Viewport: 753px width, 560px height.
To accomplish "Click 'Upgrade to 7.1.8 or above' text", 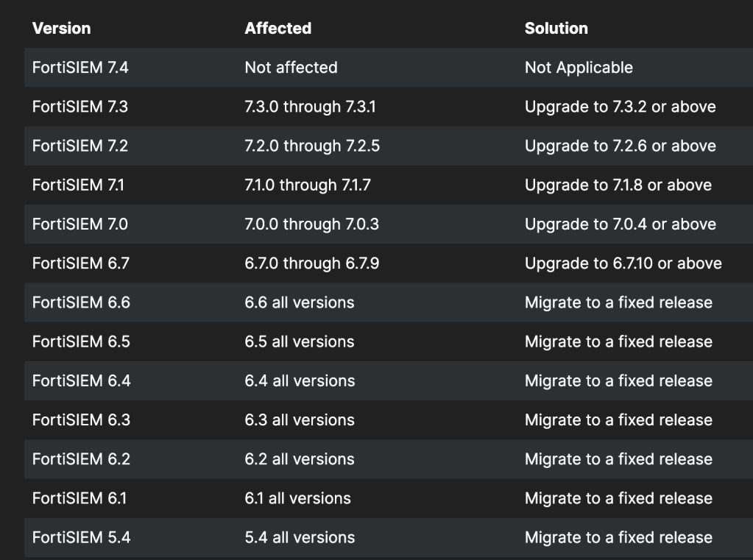I will tap(618, 185).
